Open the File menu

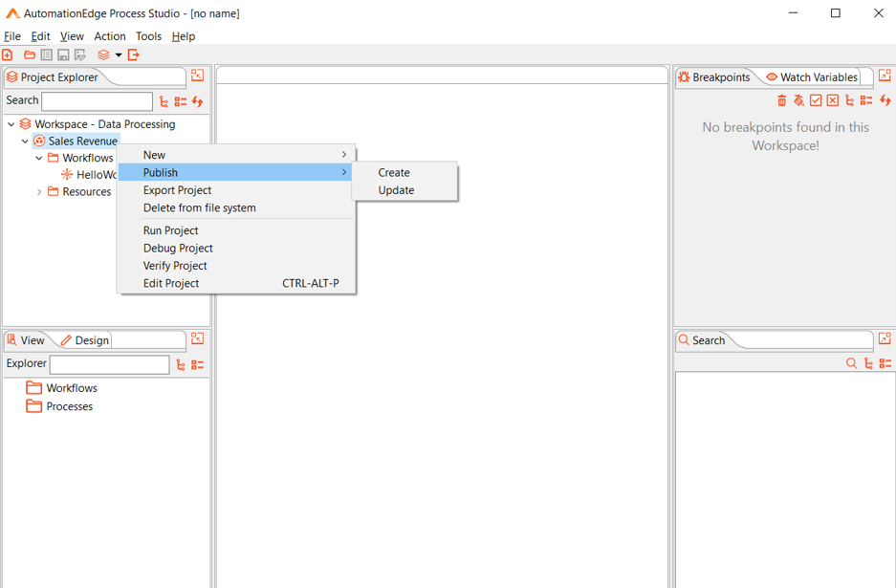tap(12, 36)
